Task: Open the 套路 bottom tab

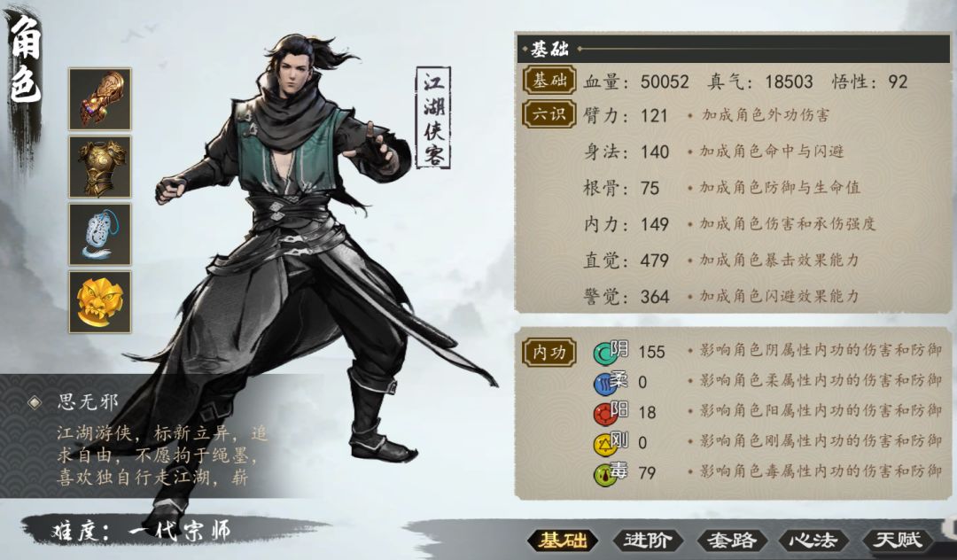Action: click(731, 540)
